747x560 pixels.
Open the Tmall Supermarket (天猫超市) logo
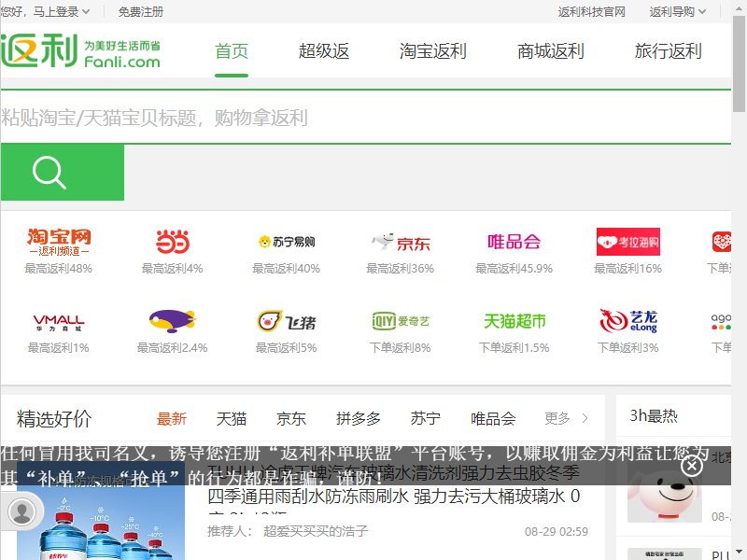click(x=514, y=321)
